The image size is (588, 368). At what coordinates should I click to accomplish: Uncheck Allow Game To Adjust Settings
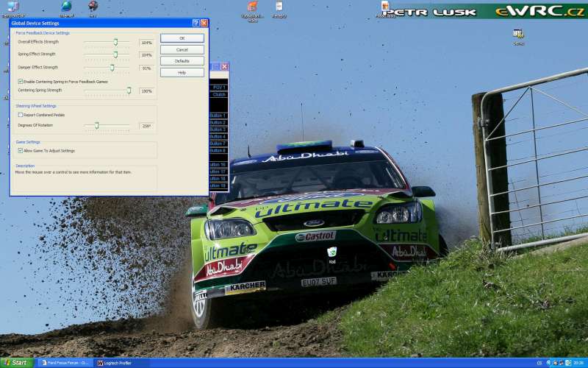point(20,151)
